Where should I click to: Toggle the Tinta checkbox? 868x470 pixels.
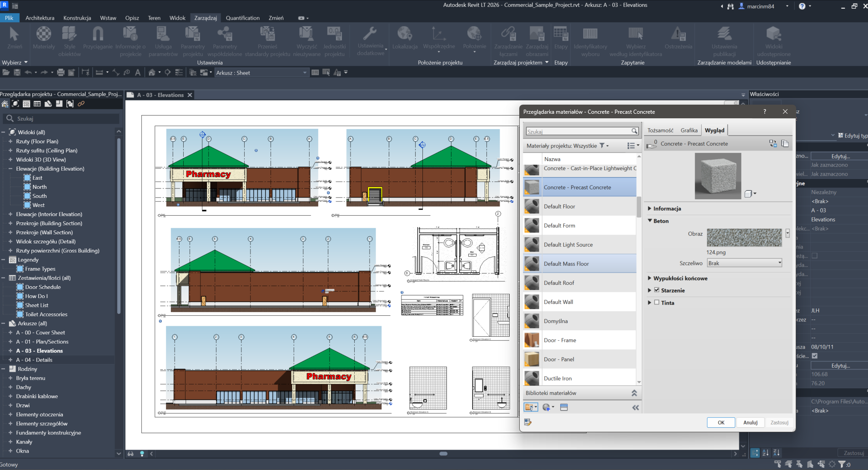(x=657, y=302)
